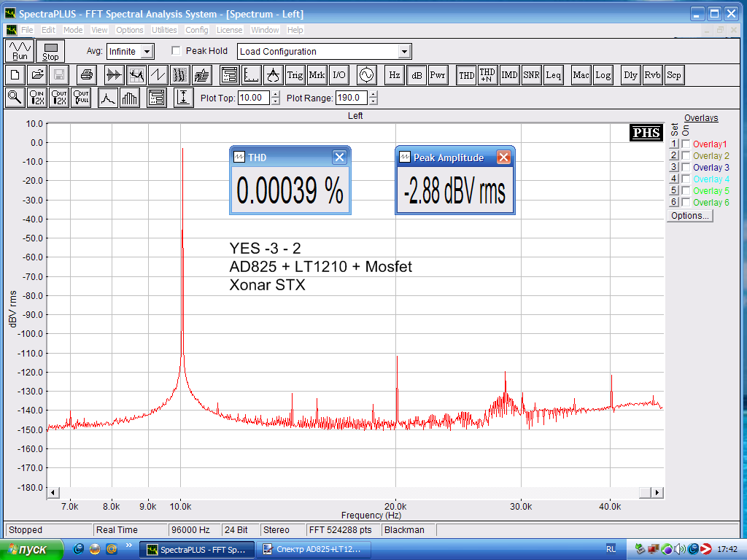This screenshot has height=560, width=747.
Task: Click the frequency axis right scroll arrow
Action: (657, 493)
